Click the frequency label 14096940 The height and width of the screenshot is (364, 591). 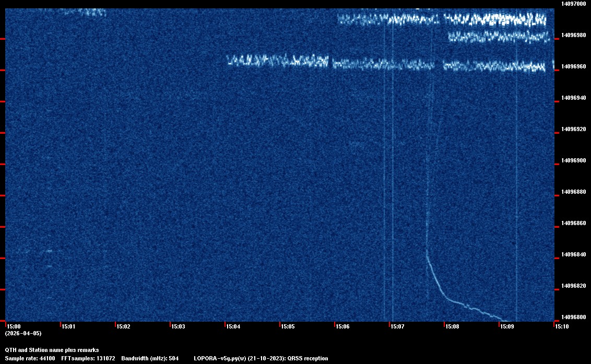[573, 98]
